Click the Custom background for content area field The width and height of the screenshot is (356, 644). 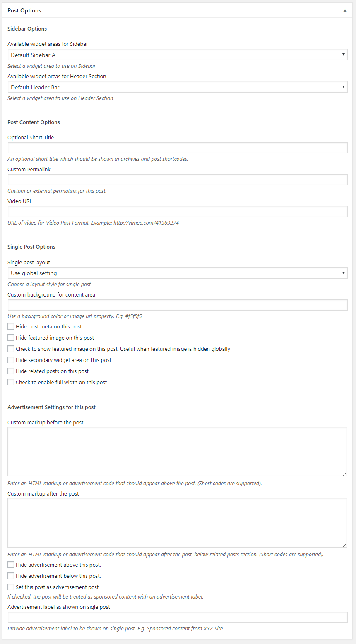pos(177,305)
